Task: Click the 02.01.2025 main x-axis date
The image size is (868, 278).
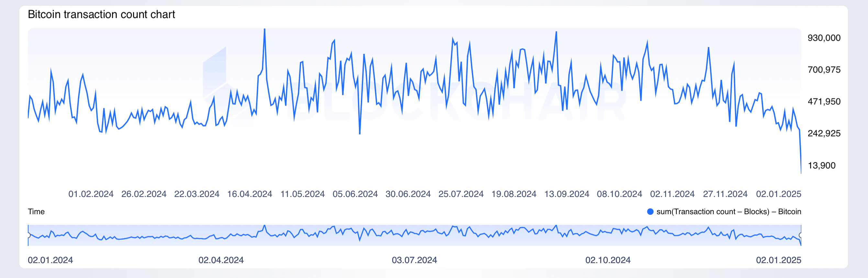Action: tap(779, 194)
